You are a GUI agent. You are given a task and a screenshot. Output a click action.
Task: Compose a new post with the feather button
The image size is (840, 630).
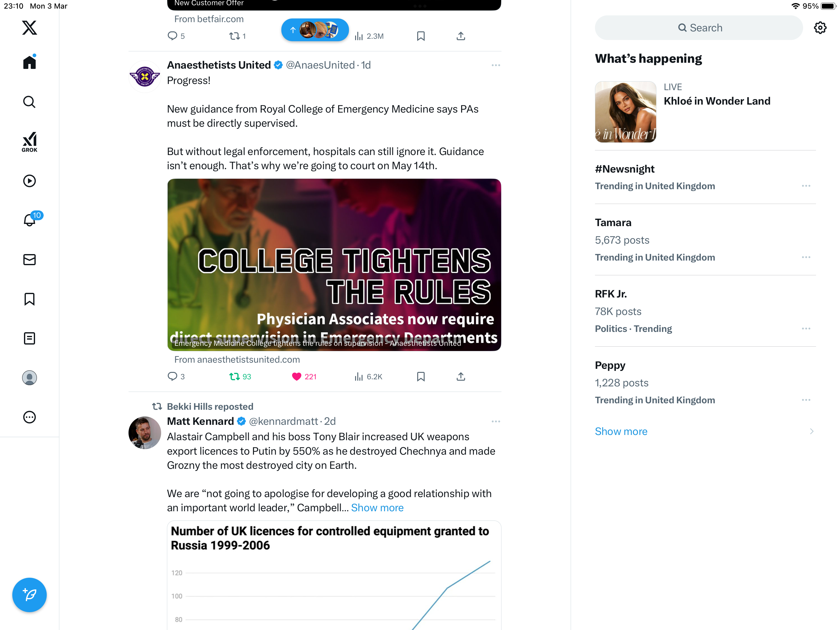(x=29, y=595)
